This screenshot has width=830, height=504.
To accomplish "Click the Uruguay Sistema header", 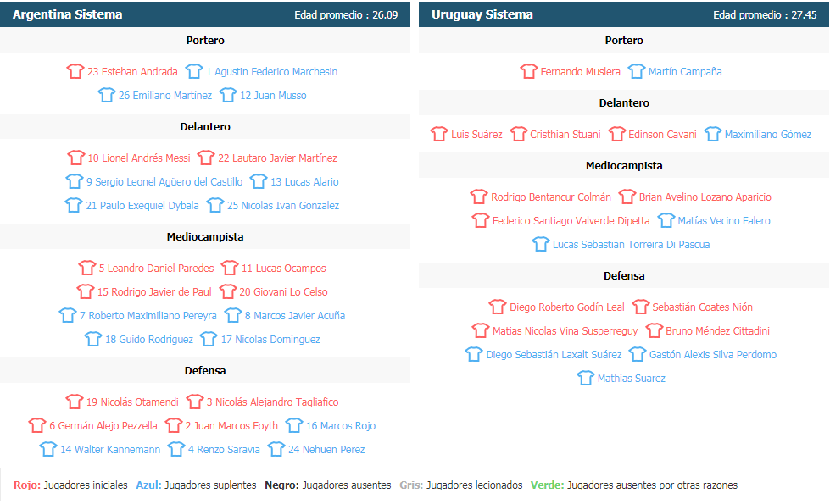I will click(482, 14).
